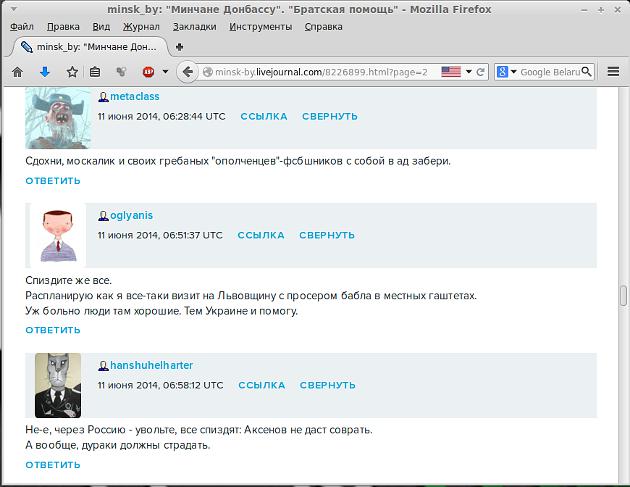Bookmark this page with the star icon
Screen dimensions: 630x487
pyautogui.click(x=72, y=72)
